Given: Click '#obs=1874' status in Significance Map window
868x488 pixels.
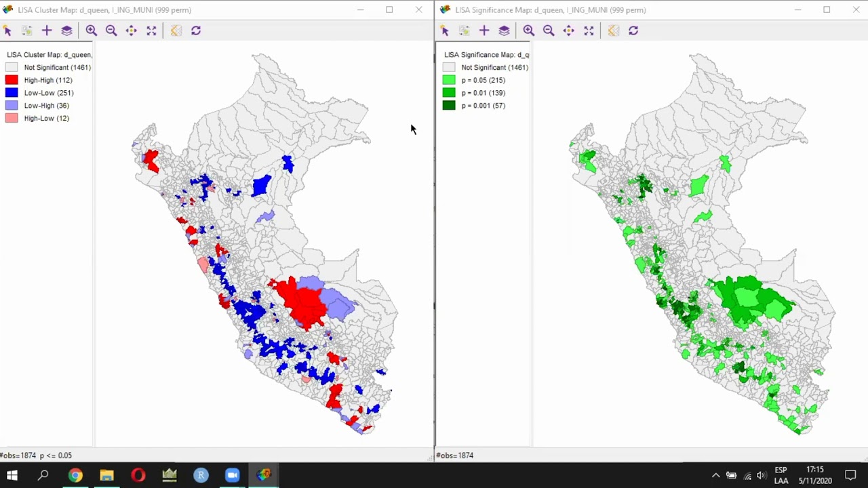Looking at the screenshot, I should [455, 455].
